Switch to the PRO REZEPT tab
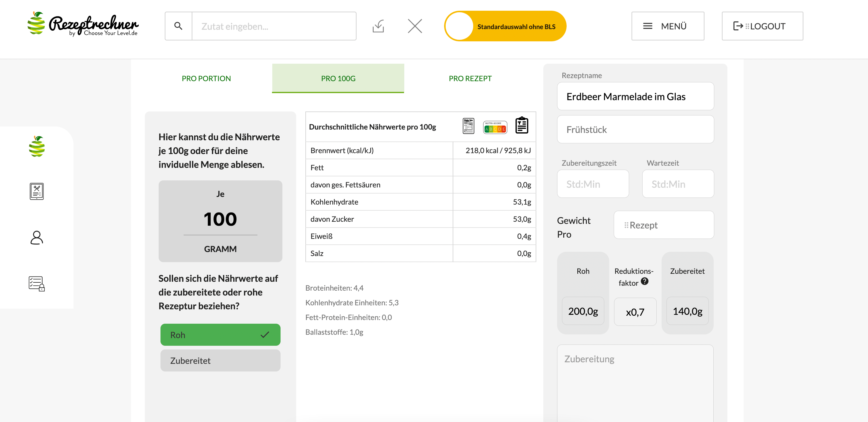 (470, 78)
